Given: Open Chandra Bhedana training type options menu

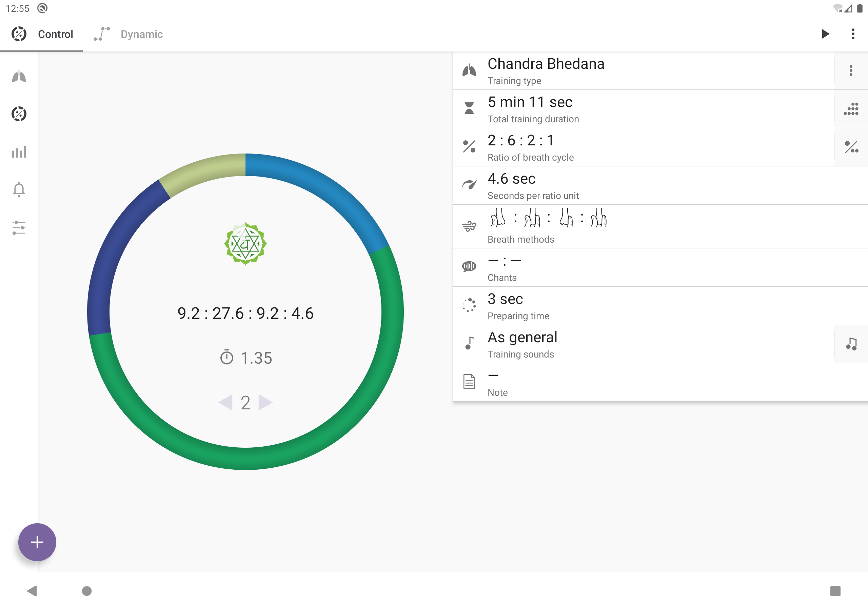Looking at the screenshot, I should coord(851,71).
